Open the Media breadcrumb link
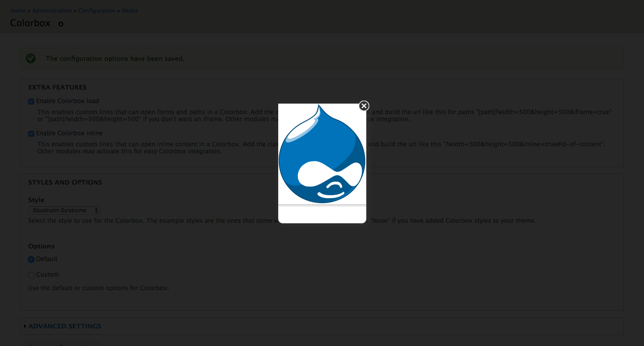Image resolution: width=644 pixels, height=346 pixels. 129,11
